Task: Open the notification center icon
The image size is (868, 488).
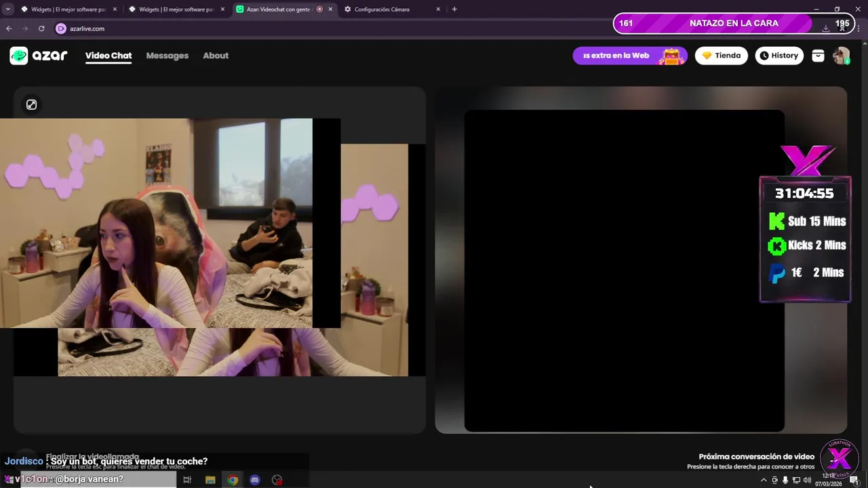Action: (854, 481)
